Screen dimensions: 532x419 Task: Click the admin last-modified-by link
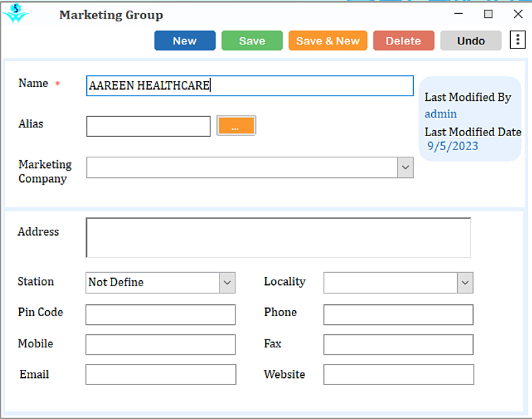(440, 114)
